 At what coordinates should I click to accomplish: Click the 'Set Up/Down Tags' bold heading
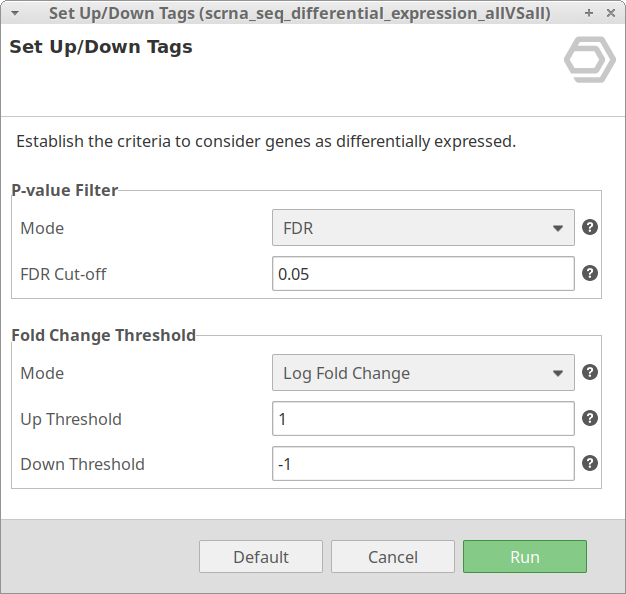coord(101,47)
